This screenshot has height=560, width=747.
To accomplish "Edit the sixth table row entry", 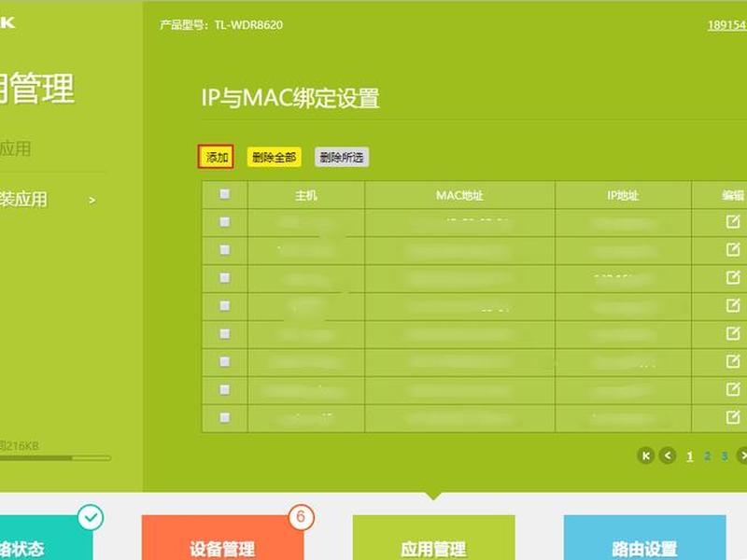I will click(733, 361).
